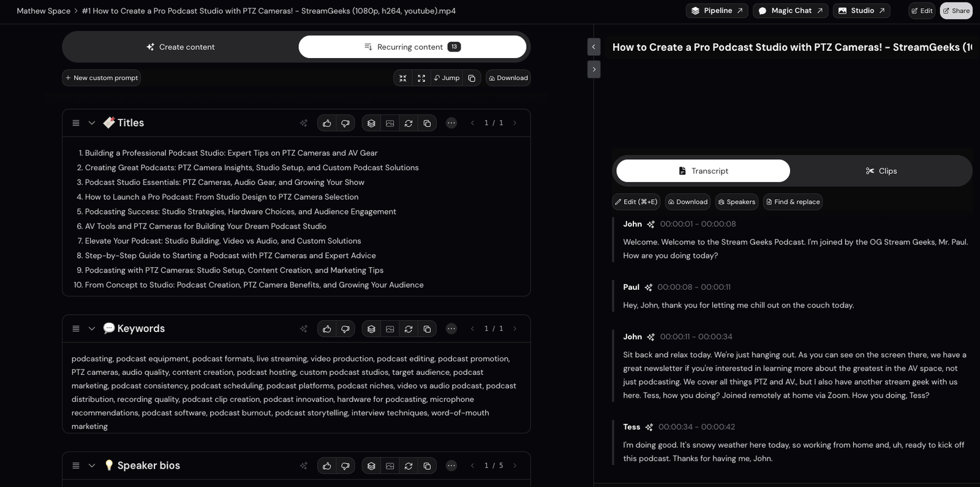
Task: Expand all sections with the fullscreen icon
Action: pos(421,78)
